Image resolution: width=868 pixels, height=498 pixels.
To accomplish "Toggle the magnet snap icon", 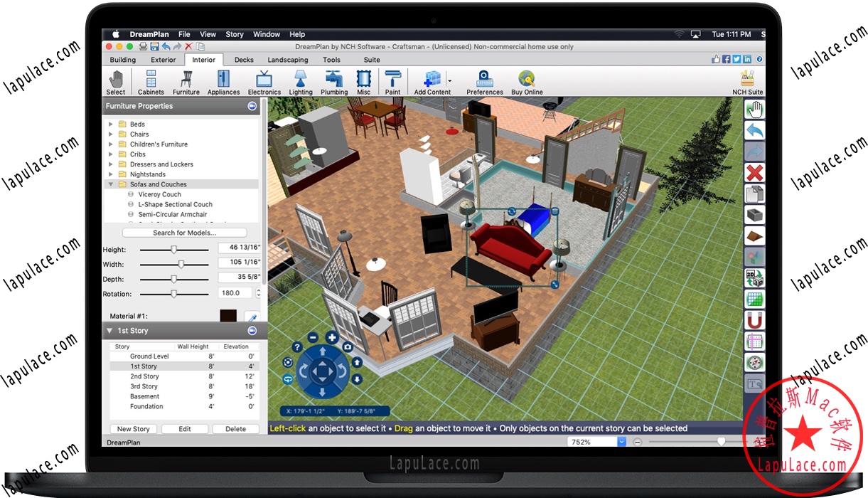I will coord(754,321).
